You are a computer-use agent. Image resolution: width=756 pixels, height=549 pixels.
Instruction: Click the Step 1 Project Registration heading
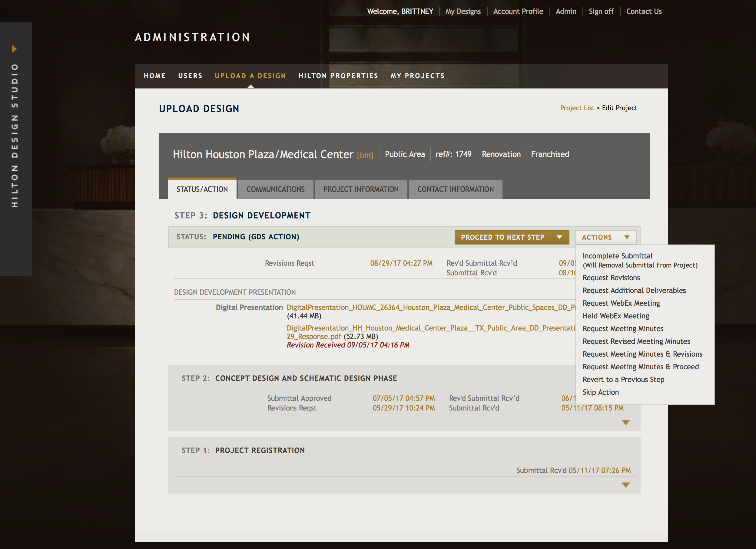coord(243,450)
